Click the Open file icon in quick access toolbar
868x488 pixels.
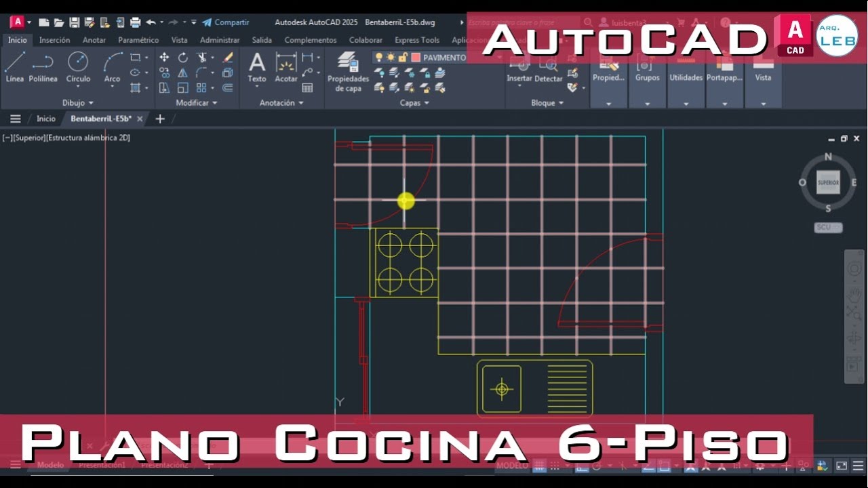tap(59, 22)
